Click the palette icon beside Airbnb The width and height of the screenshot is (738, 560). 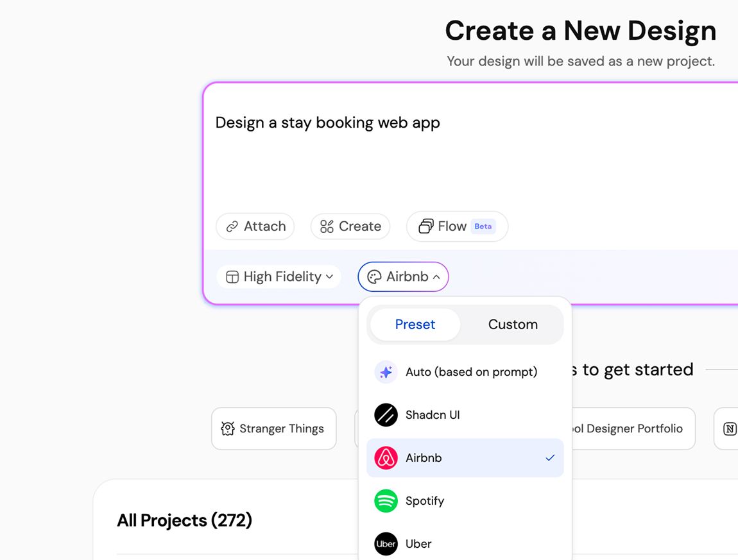[x=374, y=277]
